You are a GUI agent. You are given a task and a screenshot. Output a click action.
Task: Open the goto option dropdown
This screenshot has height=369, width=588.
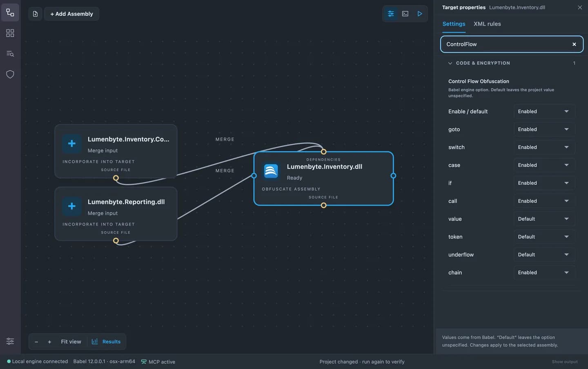544,130
